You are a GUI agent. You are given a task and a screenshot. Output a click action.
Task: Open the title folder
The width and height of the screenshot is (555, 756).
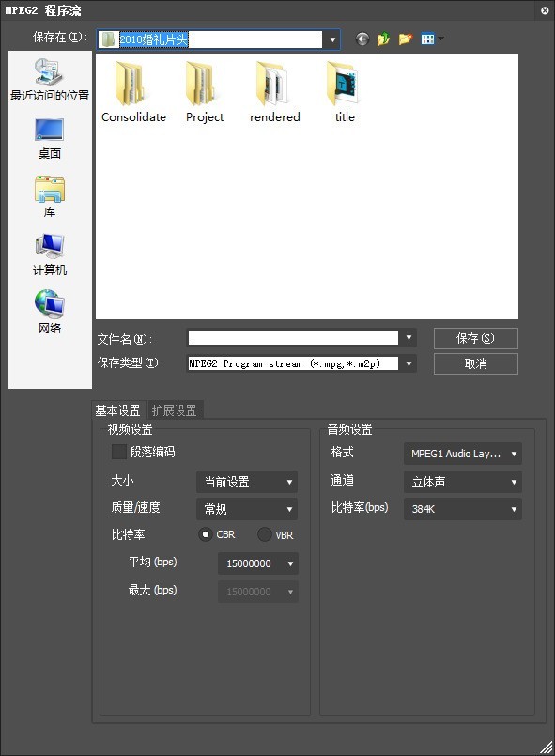click(345, 92)
